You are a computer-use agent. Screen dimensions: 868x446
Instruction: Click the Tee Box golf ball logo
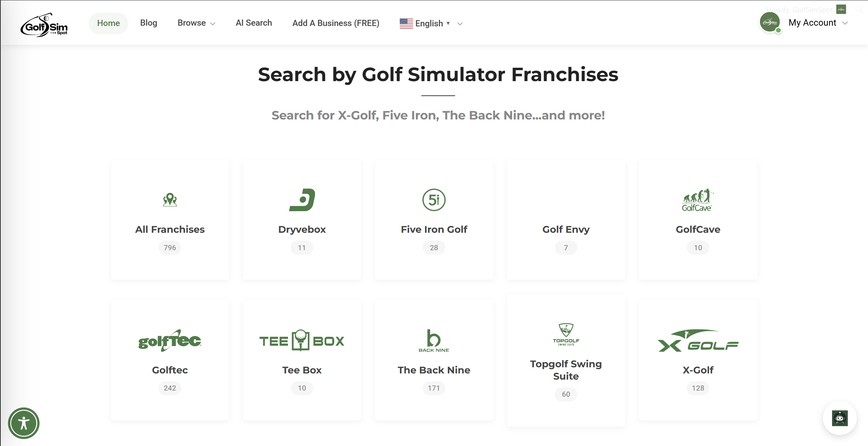pos(302,341)
